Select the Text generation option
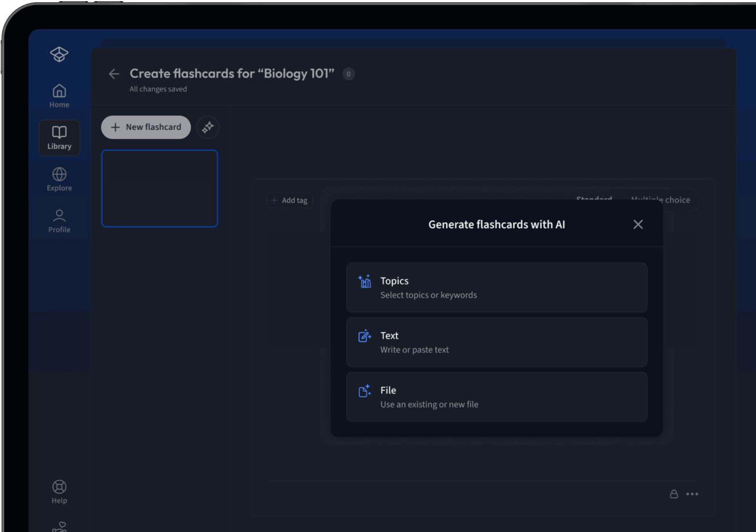Viewport: 756px width, 532px height. click(496, 342)
